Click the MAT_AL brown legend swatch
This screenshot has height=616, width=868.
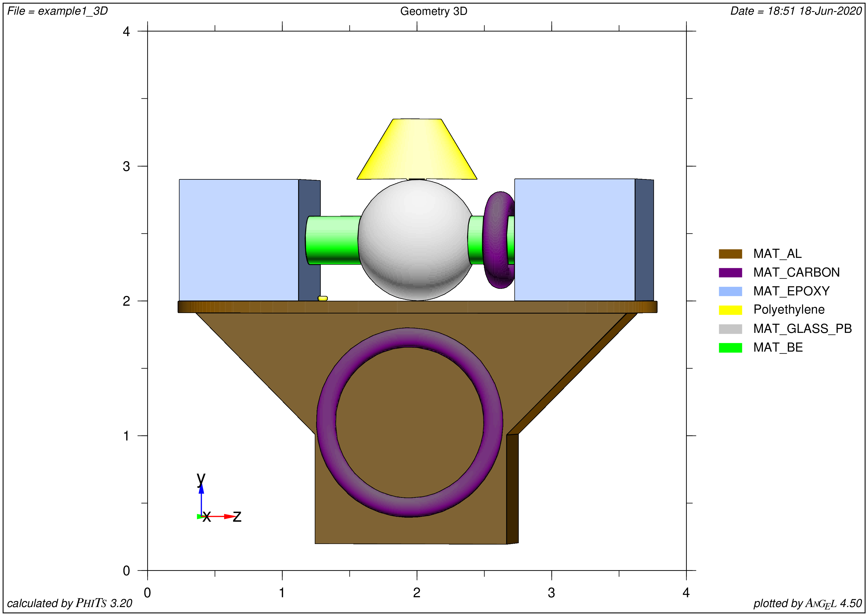click(x=730, y=254)
